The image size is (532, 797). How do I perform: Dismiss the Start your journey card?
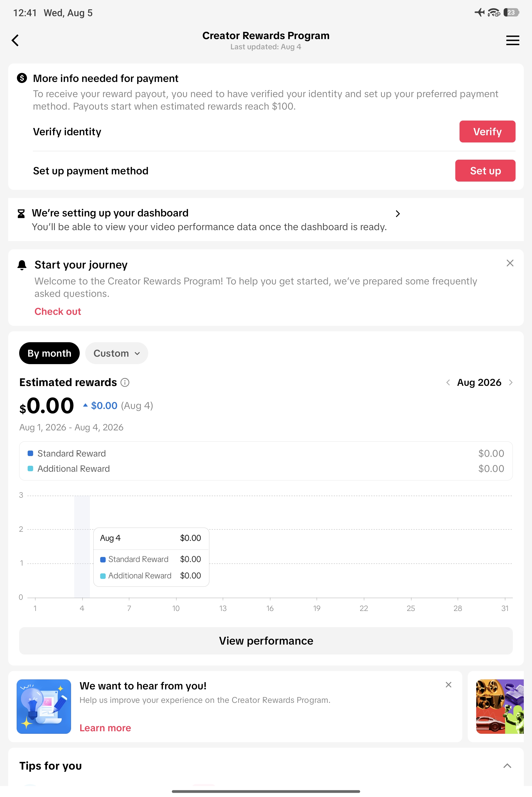510,263
